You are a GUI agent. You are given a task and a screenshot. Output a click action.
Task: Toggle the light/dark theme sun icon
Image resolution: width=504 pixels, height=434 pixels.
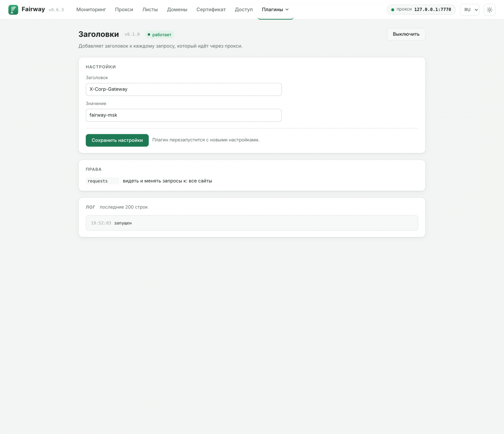coord(489,10)
